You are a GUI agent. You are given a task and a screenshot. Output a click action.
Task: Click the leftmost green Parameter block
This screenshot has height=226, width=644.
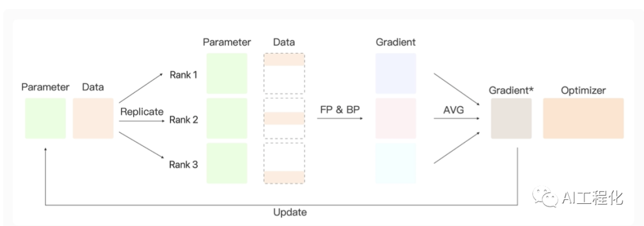[x=45, y=118]
